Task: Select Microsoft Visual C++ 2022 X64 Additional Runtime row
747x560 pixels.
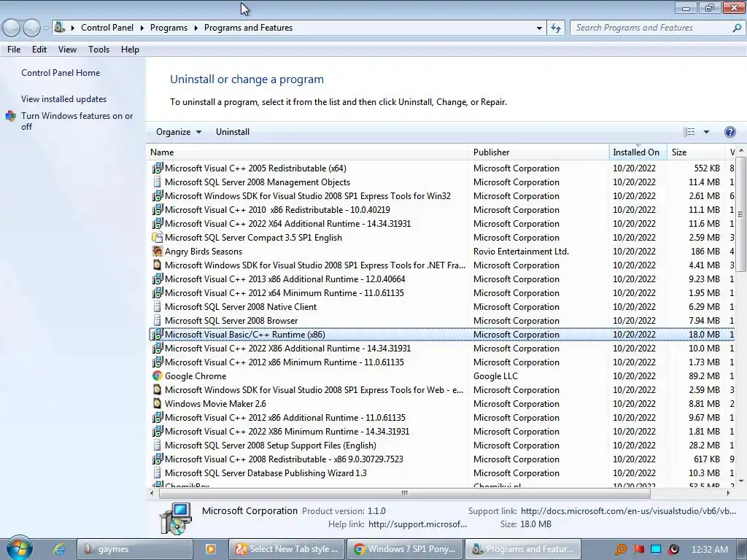Action: 441,223
